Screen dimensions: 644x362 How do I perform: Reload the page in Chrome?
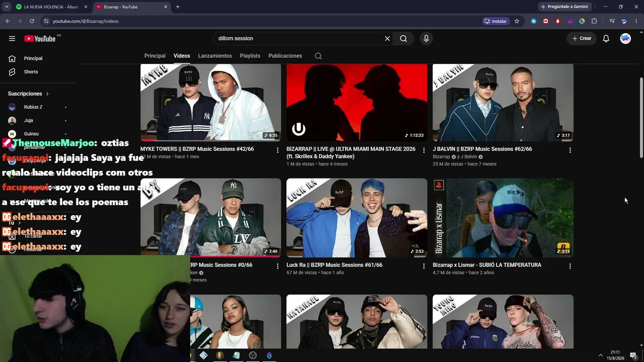(x=32, y=21)
